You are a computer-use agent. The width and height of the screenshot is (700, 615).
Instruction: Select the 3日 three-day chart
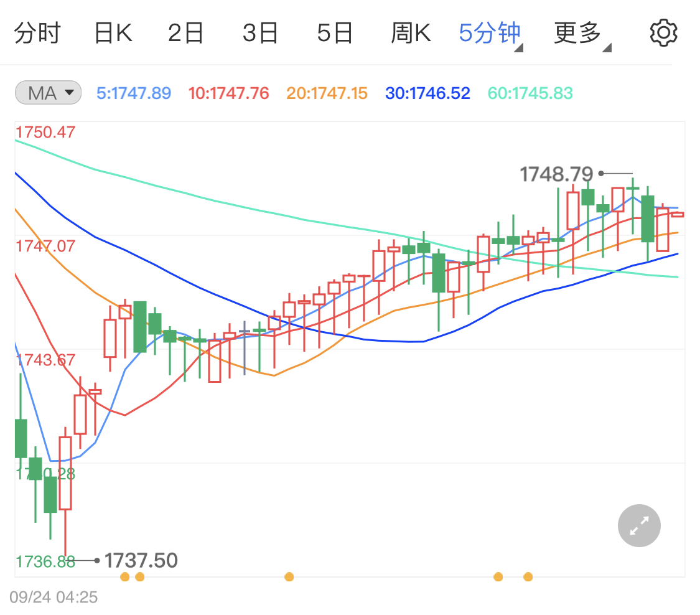(260, 32)
